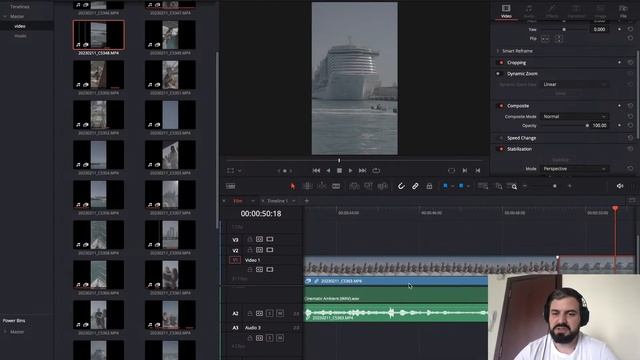640x360 pixels.
Task: Reset the Cropping section
Action: tap(630, 63)
